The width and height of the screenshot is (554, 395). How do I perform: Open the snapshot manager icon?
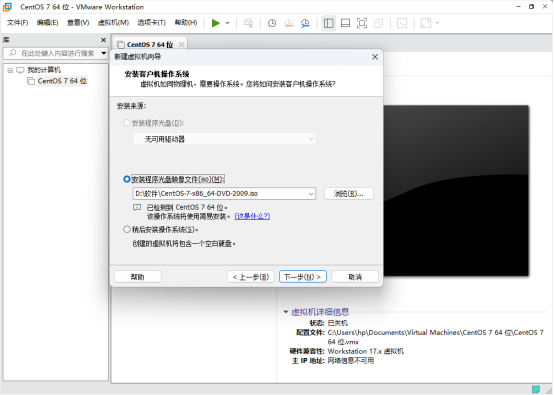tap(305, 23)
